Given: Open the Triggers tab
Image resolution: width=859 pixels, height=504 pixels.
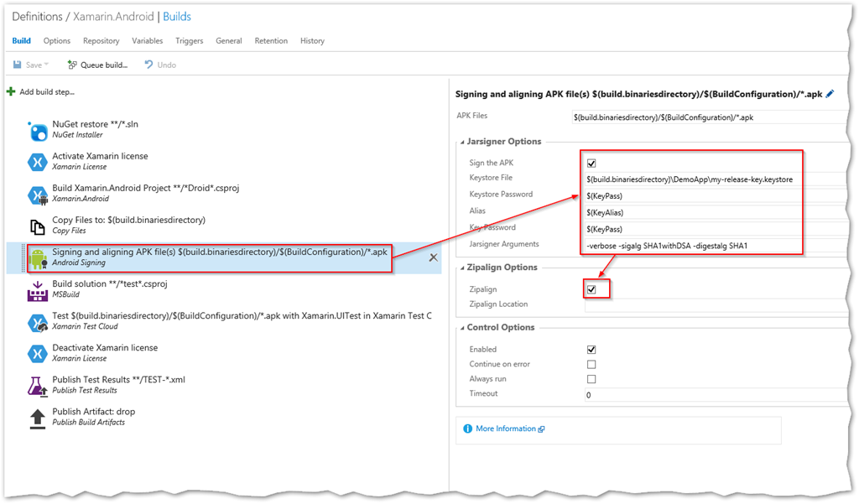Looking at the screenshot, I should (x=190, y=40).
